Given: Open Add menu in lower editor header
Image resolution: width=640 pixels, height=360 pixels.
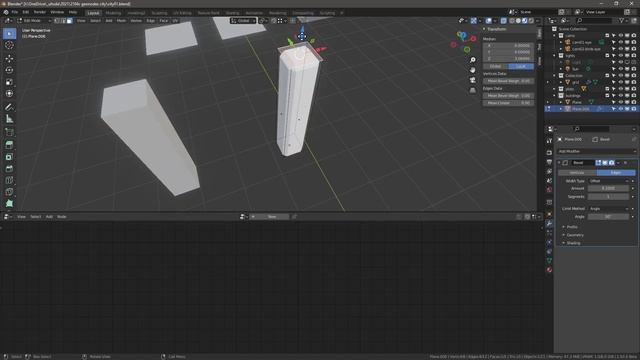Looking at the screenshot, I should point(49,217).
